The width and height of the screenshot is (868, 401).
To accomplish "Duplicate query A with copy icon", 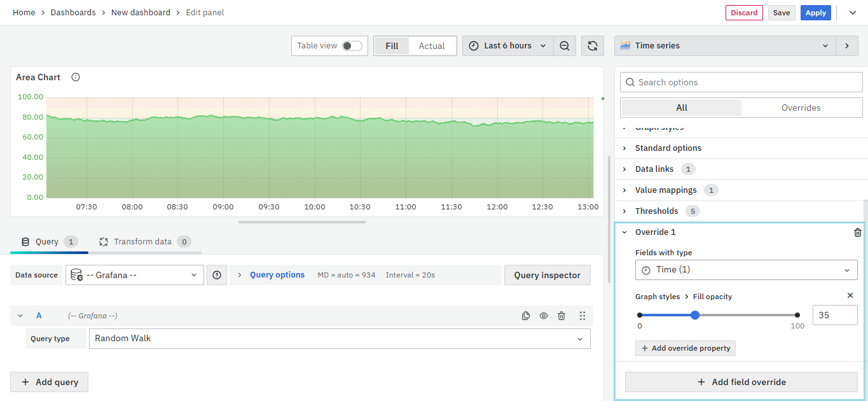I will pos(526,316).
